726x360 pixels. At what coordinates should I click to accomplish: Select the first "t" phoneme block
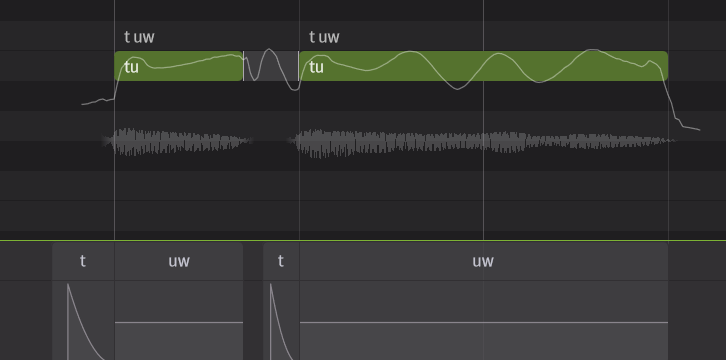[83, 261]
